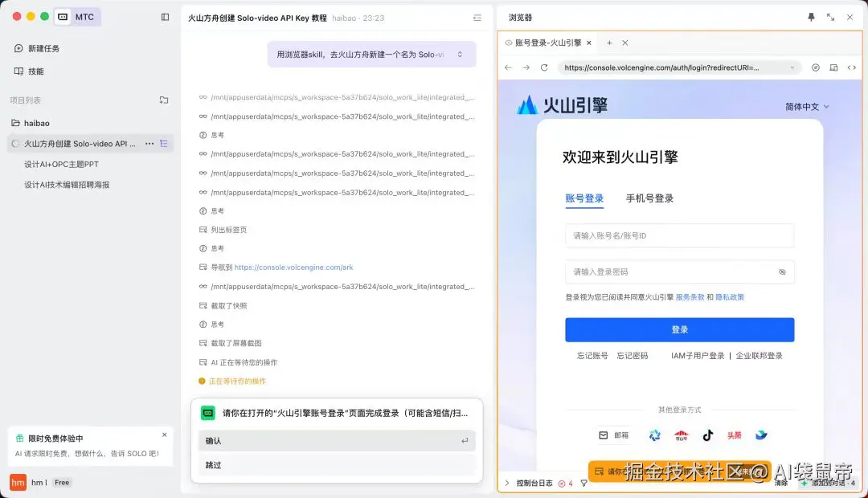The height and width of the screenshot is (498, 868).
Task: Toggle password visibility eye icon
Action: (x=782, y=272)
